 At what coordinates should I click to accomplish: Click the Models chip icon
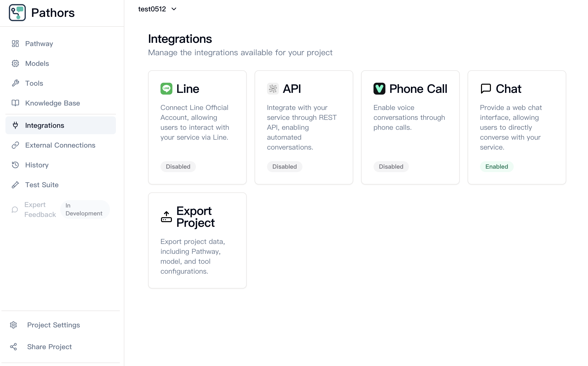(x=15, y=63)
